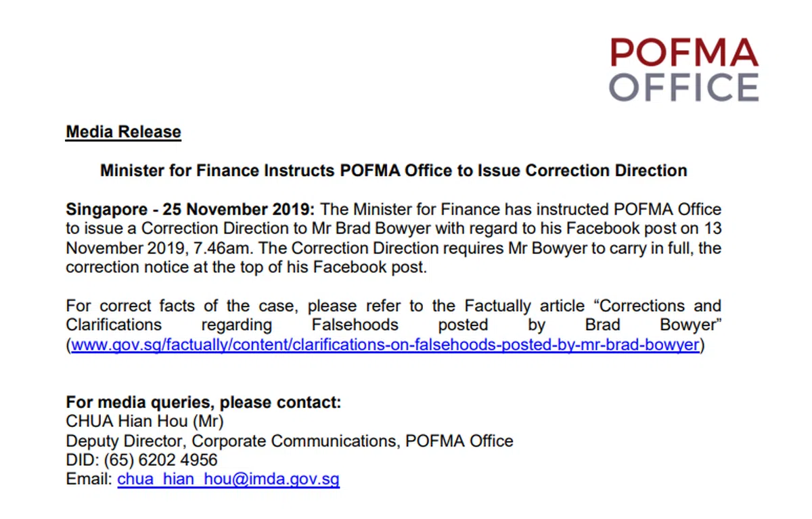Click the red word POFMA in logo

point(684,53)
